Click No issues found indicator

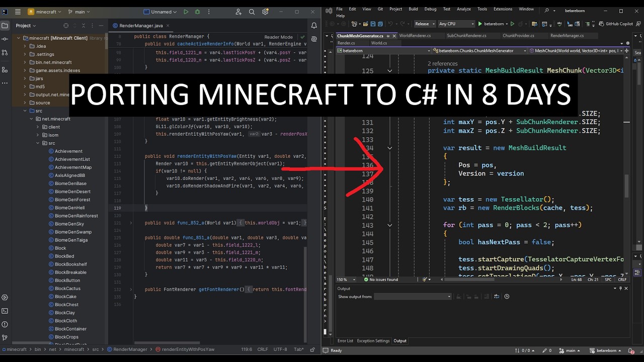(380, 280)
